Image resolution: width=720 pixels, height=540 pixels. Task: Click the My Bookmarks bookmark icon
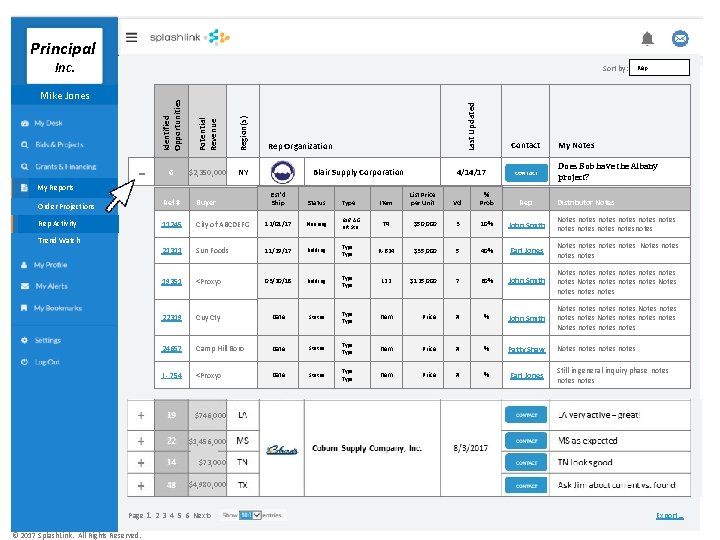[24, 308]
